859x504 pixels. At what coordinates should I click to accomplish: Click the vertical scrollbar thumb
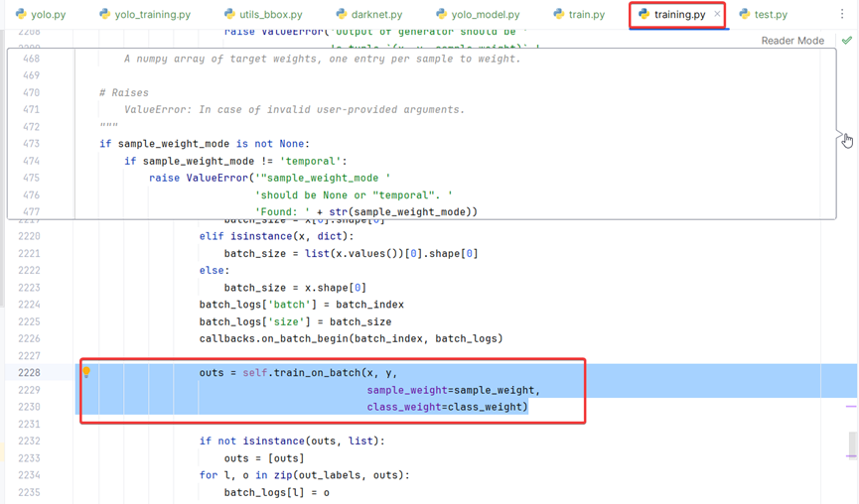point(852,445)
